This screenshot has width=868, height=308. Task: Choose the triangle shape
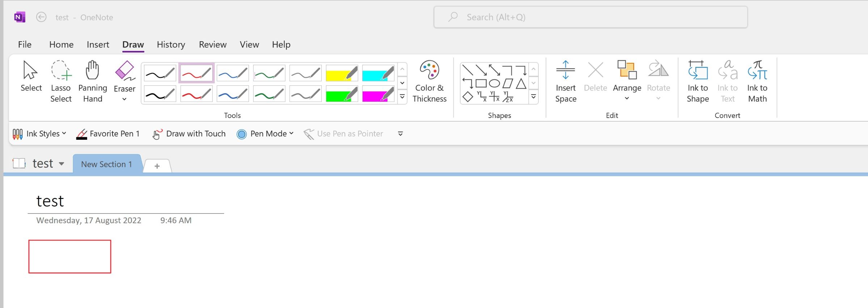[x=521, y=84]
